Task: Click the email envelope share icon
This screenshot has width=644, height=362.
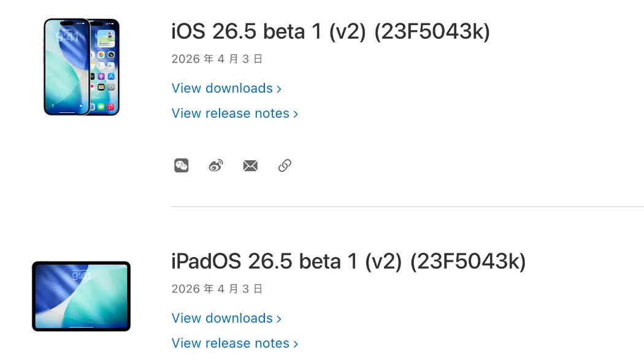Action: point(250,165)
